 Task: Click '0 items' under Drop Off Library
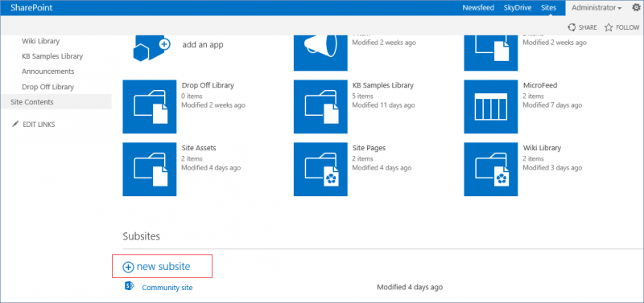point(192,96)
